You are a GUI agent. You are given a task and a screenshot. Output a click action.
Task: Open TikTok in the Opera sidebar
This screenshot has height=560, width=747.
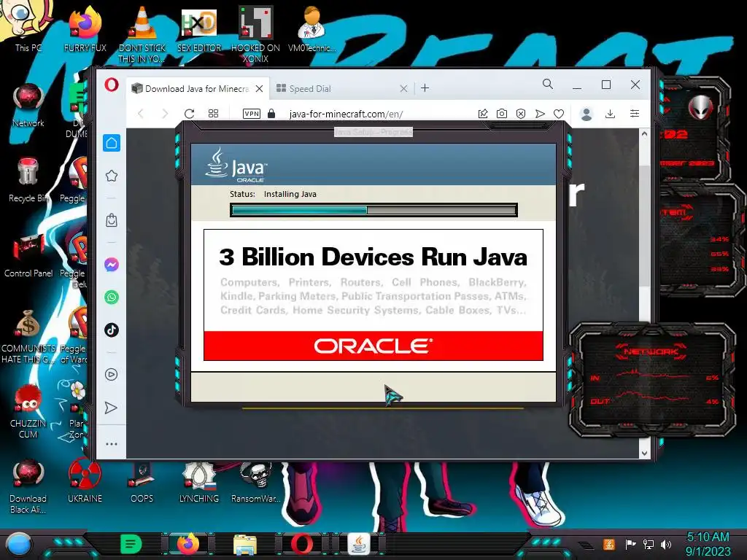click(x=112, y=330)
